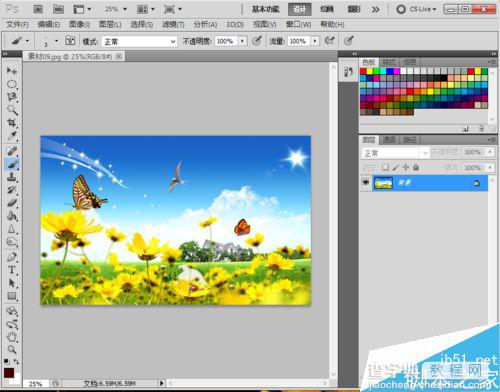Viewport: 500px width, 392px height.
Task: Switch to the 摄影 workspace
Action: coord(354,9)
